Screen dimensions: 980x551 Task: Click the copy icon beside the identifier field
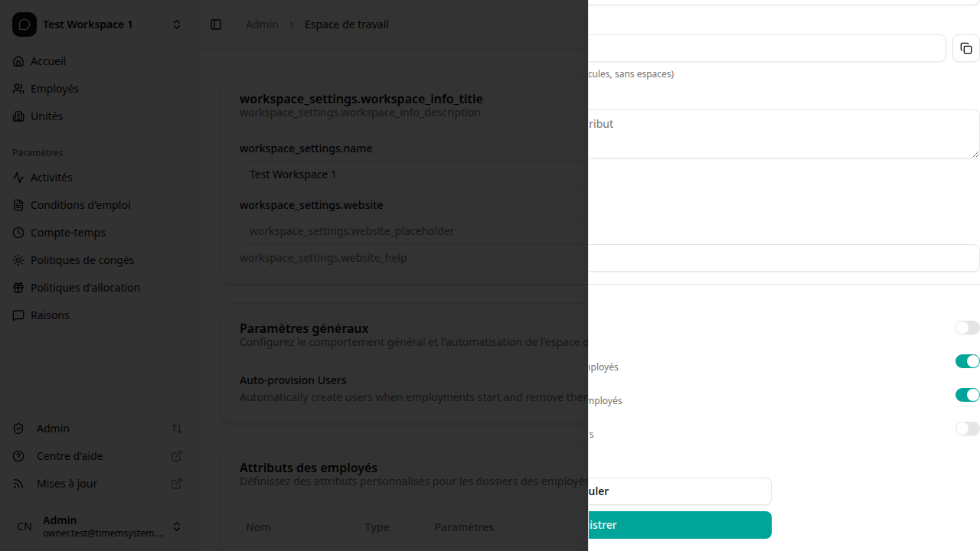click(x=966, y=48)
